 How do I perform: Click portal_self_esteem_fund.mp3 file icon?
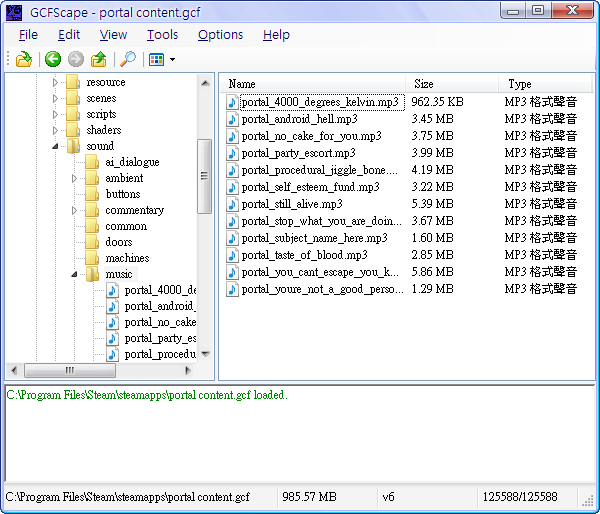click(x=232, y=187)
